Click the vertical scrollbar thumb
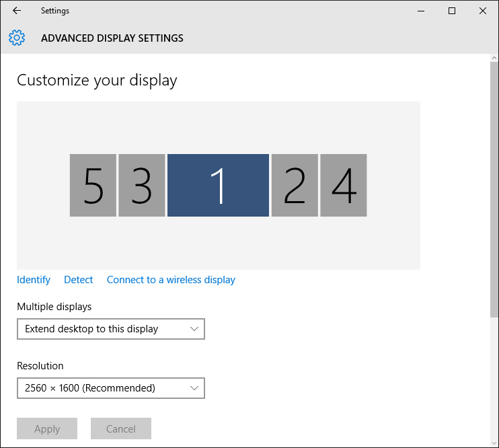Screen dimensions: 499x448 [x=494, y=190]
